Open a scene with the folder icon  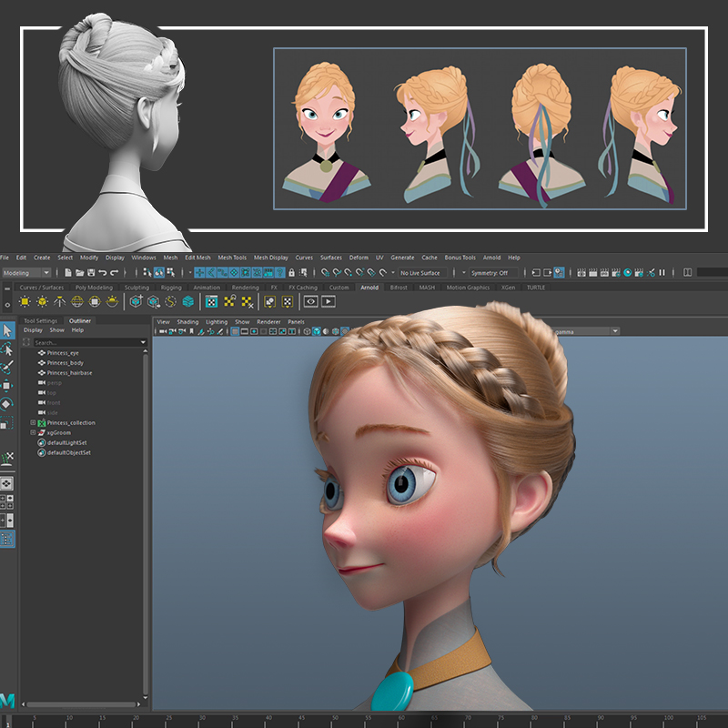click(x=80, y=272)
